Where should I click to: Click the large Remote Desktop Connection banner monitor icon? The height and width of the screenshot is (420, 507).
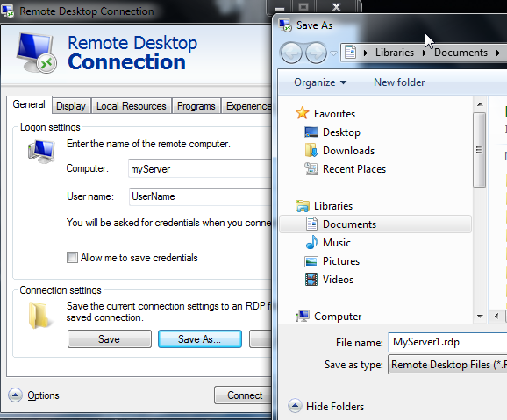(36, 53)
